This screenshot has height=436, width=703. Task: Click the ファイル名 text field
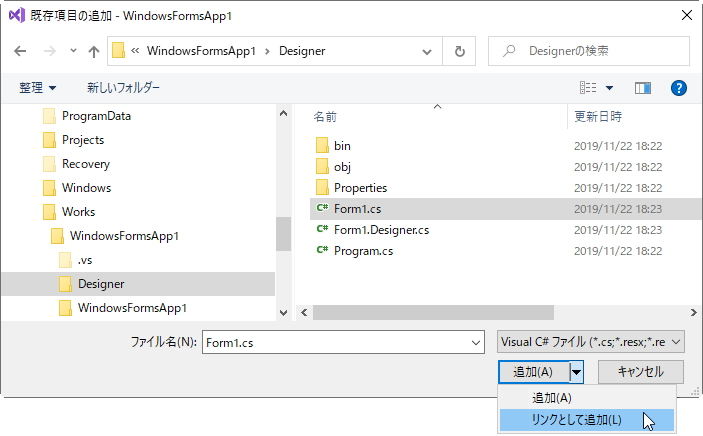(x=334, y=343)
